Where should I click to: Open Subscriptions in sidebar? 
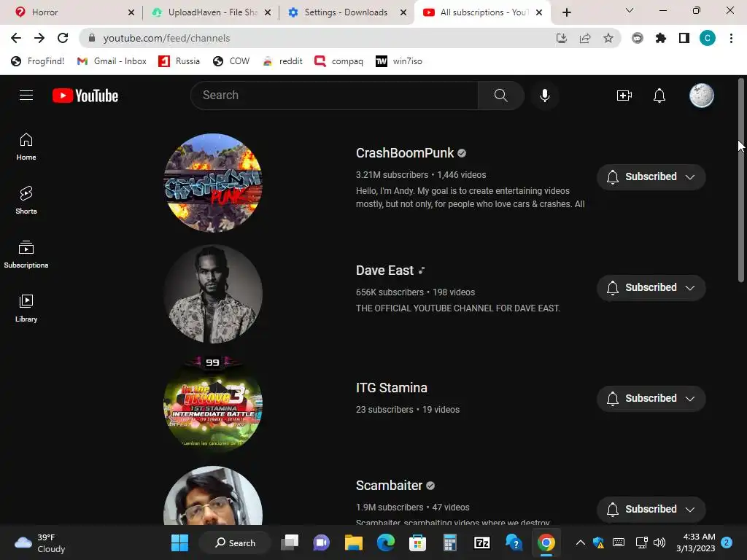(26, 254)
